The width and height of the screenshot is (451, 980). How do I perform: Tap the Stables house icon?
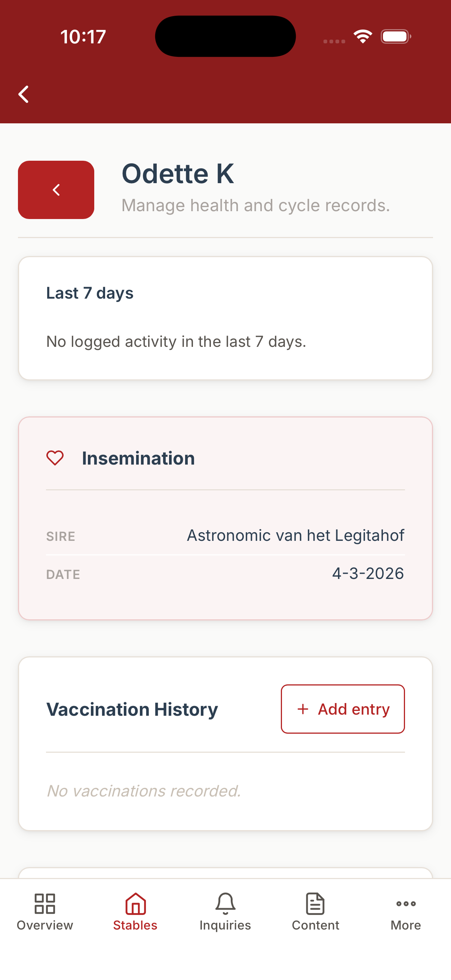click(135, 903)
